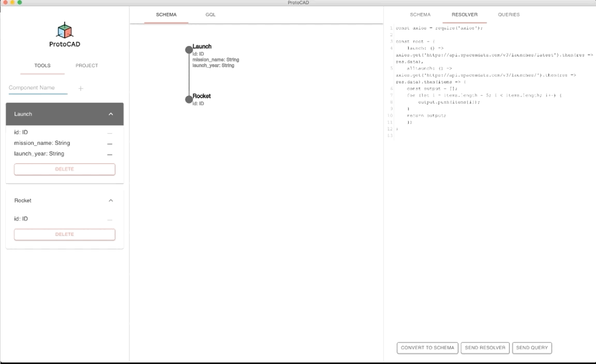The image size is (596, 364).
Task: Collapse the Launch component panel
Action: tap(111, 114)
